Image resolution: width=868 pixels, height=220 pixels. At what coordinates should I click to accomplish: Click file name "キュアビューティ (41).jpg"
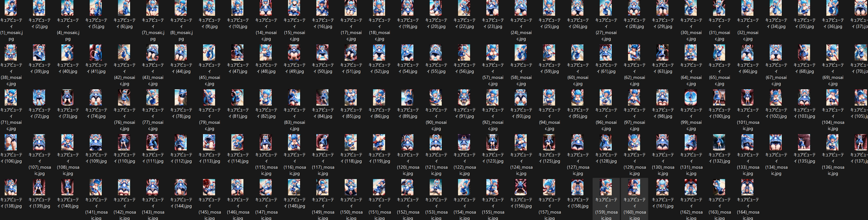coord(96,68)
